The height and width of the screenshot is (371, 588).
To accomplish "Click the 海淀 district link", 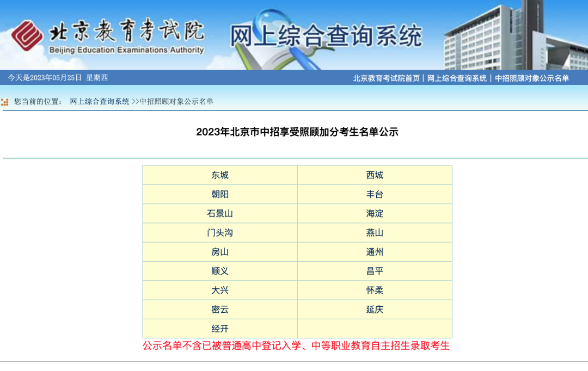I will pyautogui.click(x=375, y=213).
